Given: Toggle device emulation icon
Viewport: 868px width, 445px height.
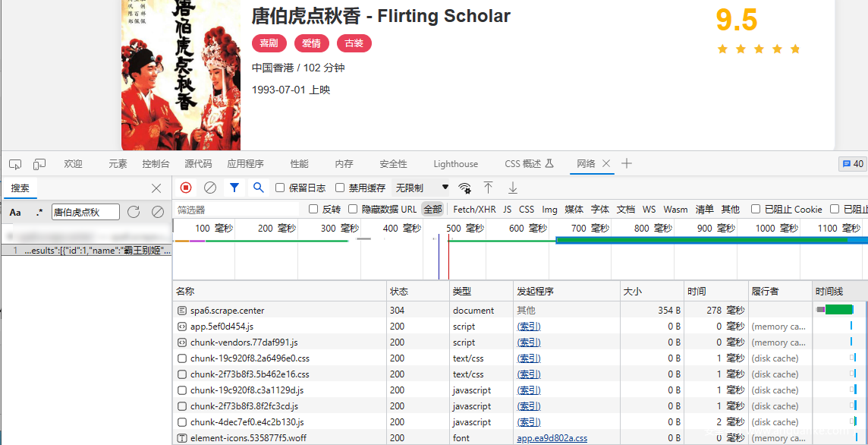Looking at the screenshot, I should point(39,164).
